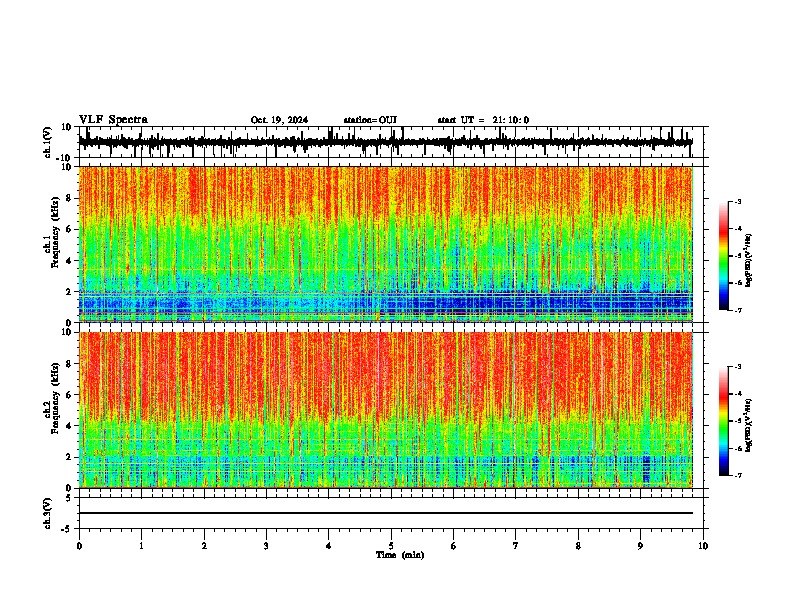Click the "VLF Spectra" title text
The width and height of the screenshot is (792, 612).
coord(113,120)
